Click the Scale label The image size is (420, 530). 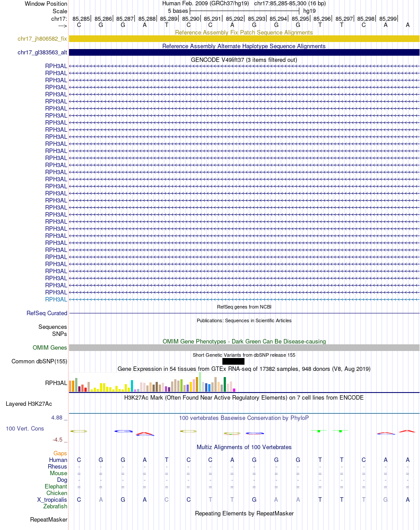coord(60,11)
